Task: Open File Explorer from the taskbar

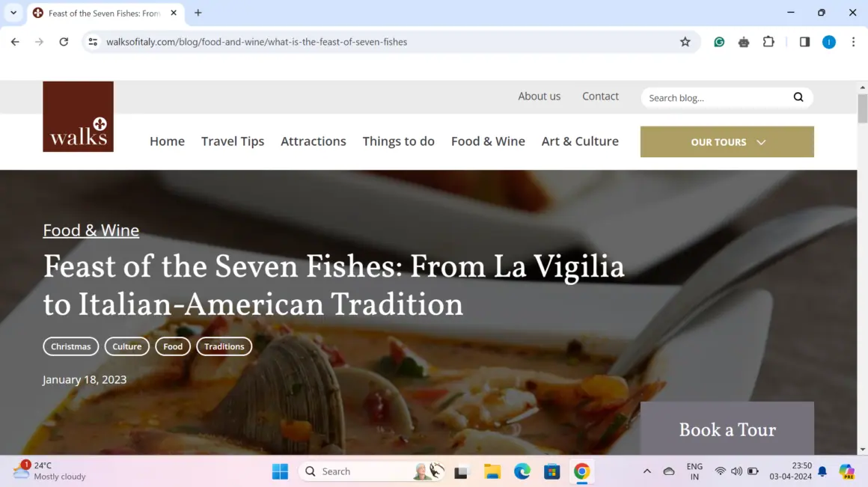Action: [492, 471]
